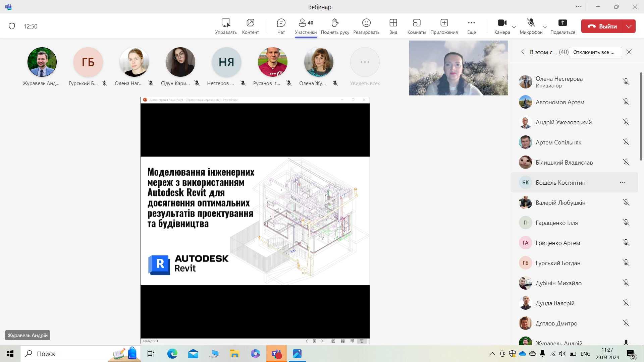This screenshot has width=644, height=362.
Task: Open the More (Еще) menu
Action: (x=471, y=26)
